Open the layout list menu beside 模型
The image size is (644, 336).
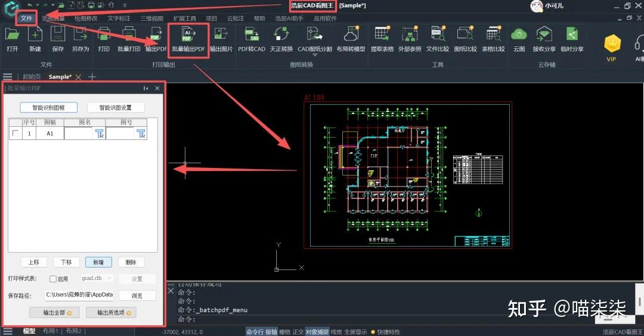(7, 331)
